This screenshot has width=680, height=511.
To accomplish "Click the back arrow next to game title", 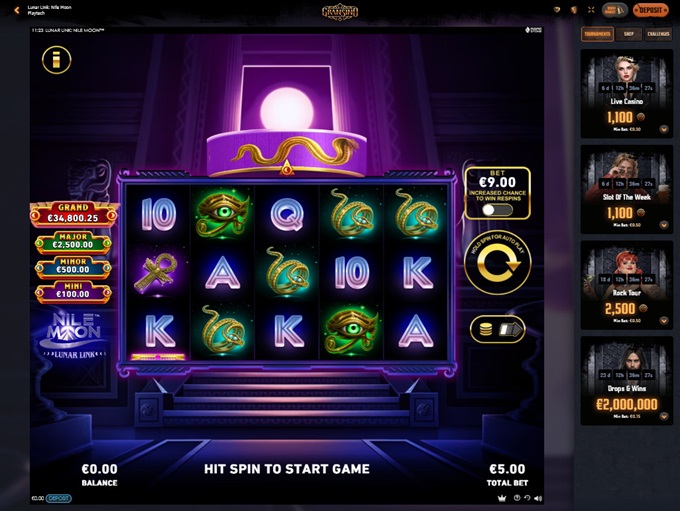I will click(16, 10).
